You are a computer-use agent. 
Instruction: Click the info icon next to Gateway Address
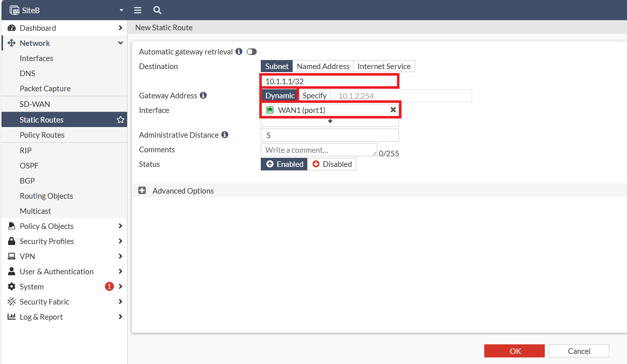pyautogui.click(x=203, y=95)
